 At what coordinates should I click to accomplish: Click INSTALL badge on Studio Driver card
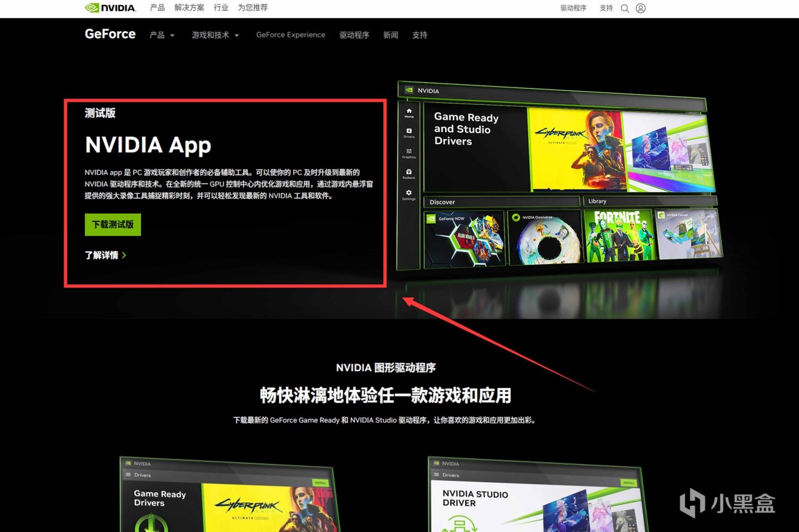click(x=628, y=483)
